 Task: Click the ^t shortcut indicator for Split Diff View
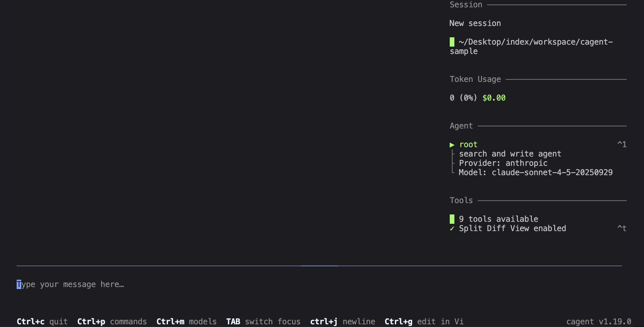coord(622,228)
